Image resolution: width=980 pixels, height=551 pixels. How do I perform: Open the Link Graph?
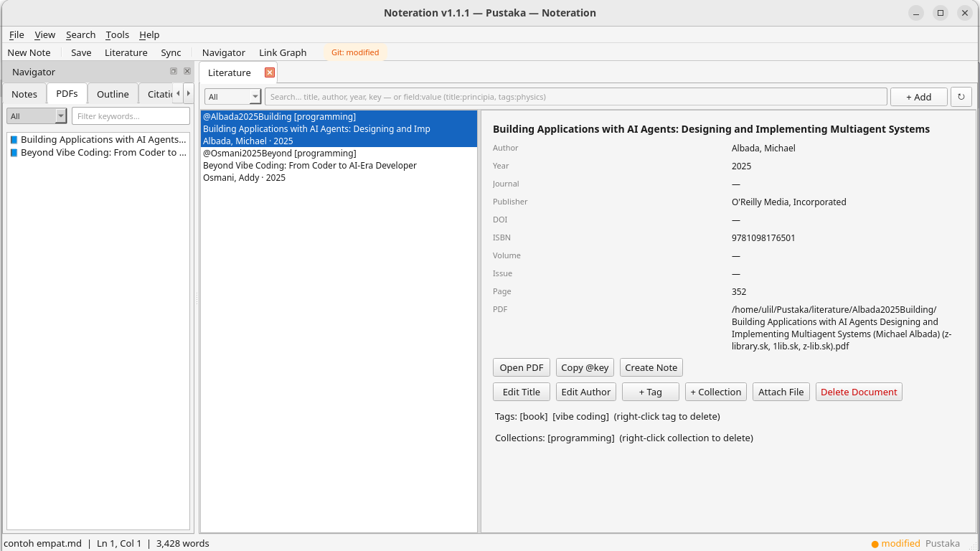point(283,52)
